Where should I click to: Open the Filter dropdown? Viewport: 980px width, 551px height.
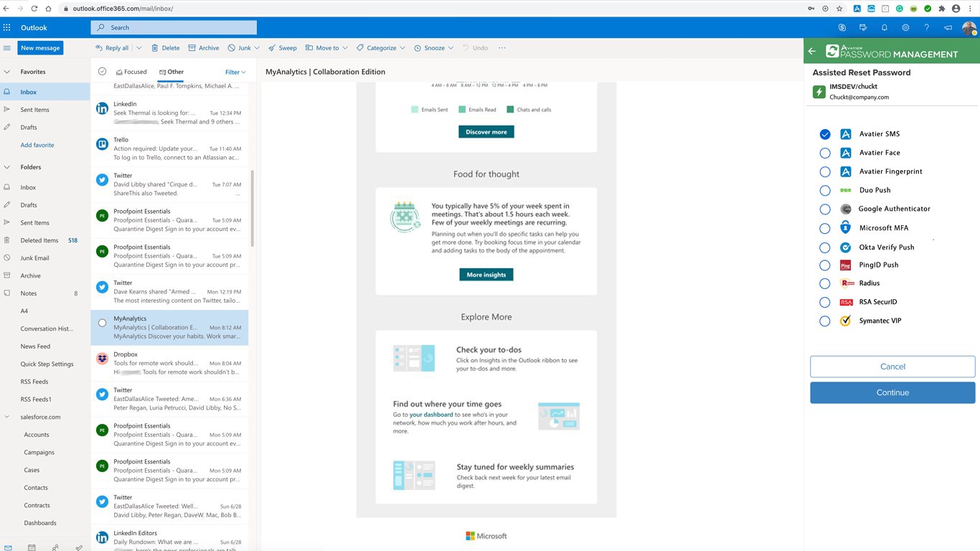tap(235, 72)
